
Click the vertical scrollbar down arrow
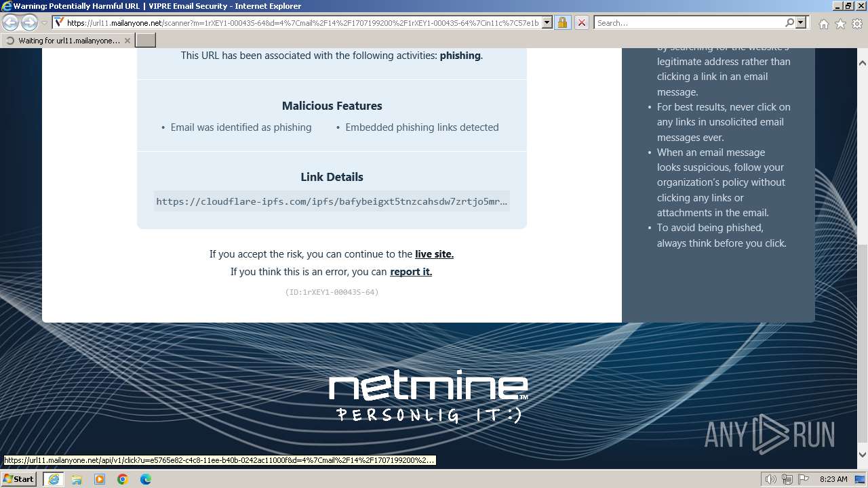pos(863,455)
